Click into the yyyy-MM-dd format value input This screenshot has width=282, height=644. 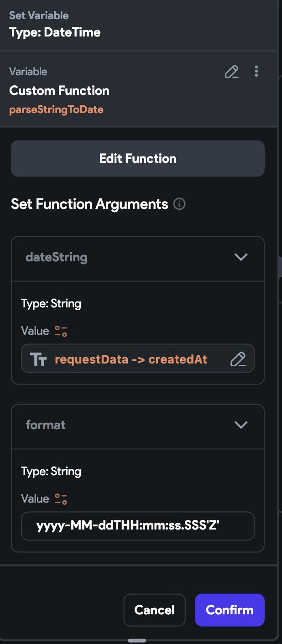pyautogui.click(x=138, y=526)
